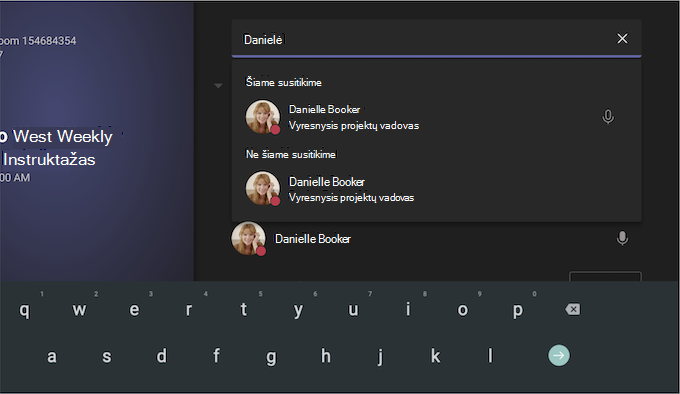680x394 pixels.
Task: Tap the backspace key on keyboard
Action: [572, 309]
